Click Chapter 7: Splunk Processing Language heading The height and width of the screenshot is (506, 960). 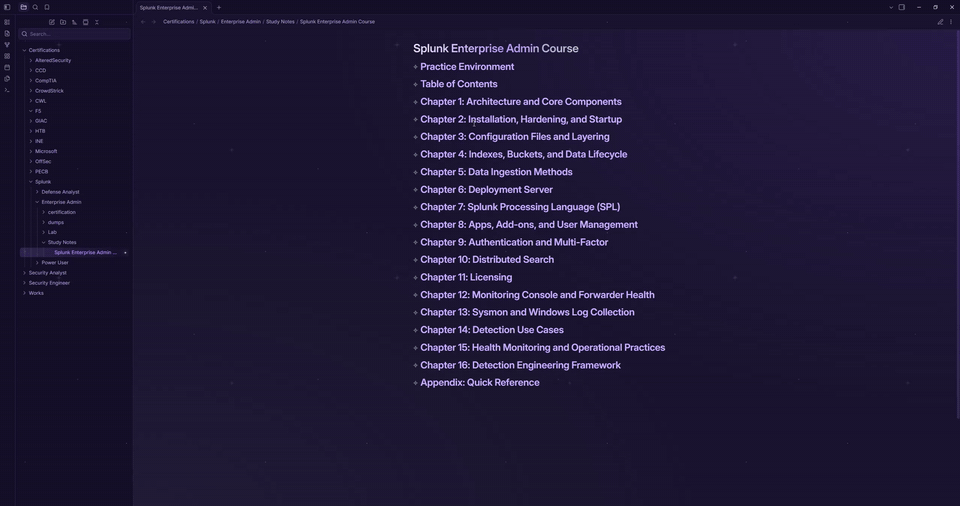pos(520,207)
